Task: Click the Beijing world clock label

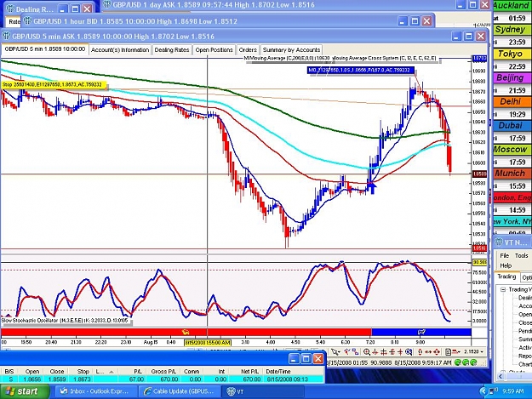Action: (511, 77)
